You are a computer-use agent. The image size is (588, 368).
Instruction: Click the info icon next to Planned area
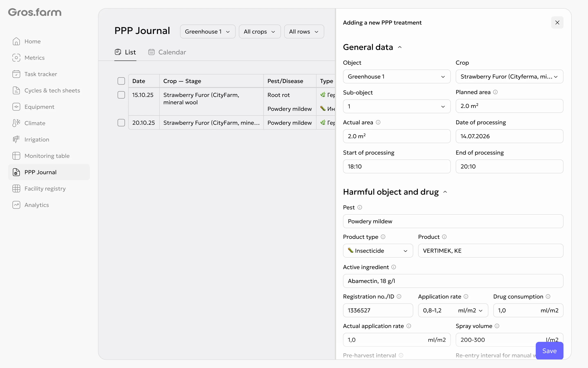(495, 92)
